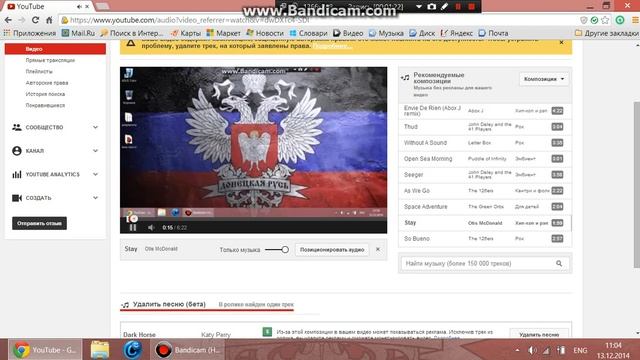Viewport: 640px width, 360px height.
Task: Click the page vertical scrollbar
Action: click(x=636, y=186)
